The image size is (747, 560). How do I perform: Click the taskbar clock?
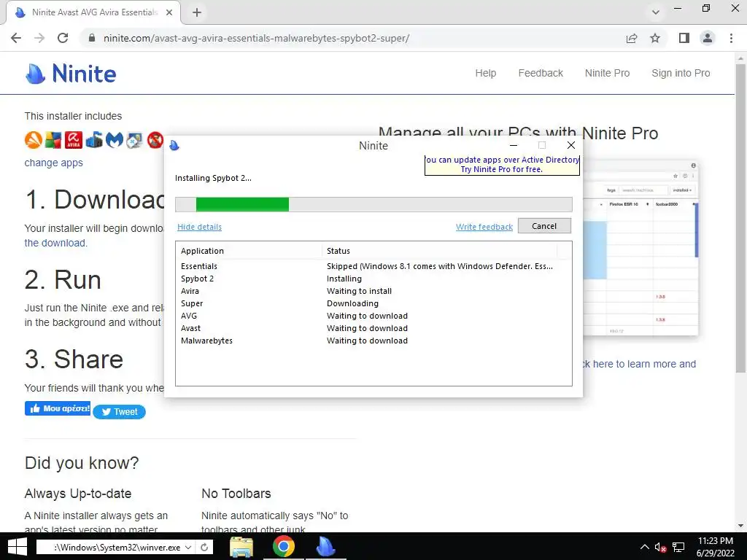(715, 547)
